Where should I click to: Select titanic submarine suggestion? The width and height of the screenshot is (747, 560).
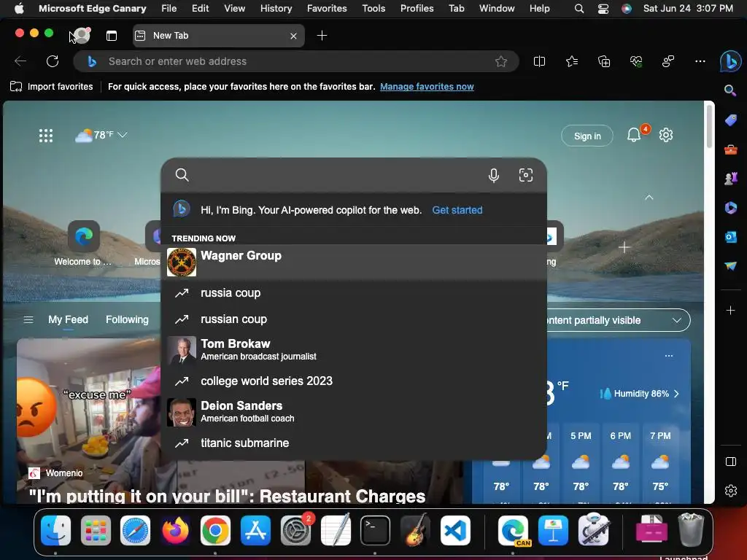pos(354,443)
